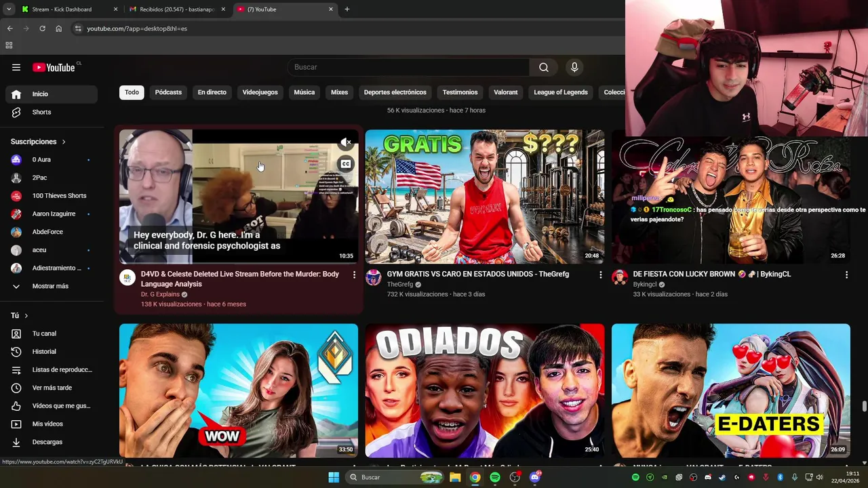This screenshot has height=488, width=868.
Task: Click the YouTube logo
Action: (x=54, y=67)
